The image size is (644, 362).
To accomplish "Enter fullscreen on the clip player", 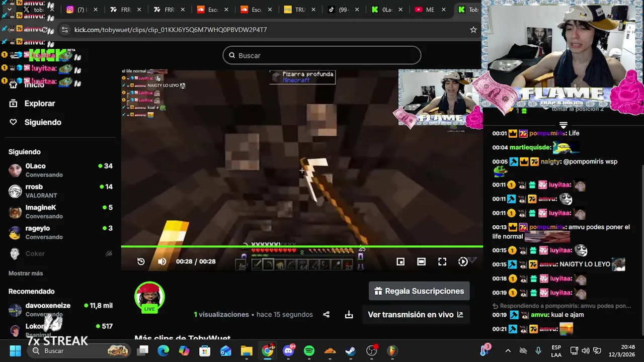I will [442, 261].
